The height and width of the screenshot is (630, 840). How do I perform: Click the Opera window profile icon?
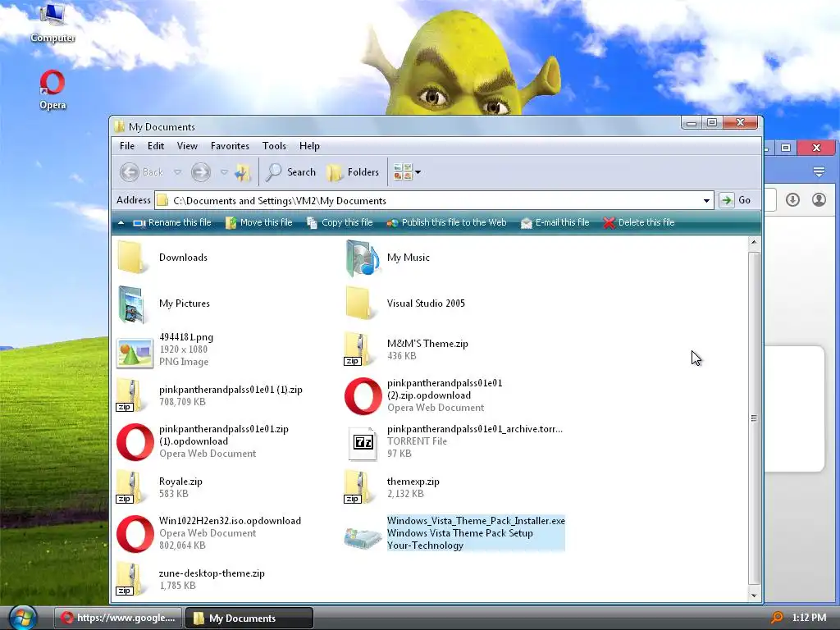819,200
